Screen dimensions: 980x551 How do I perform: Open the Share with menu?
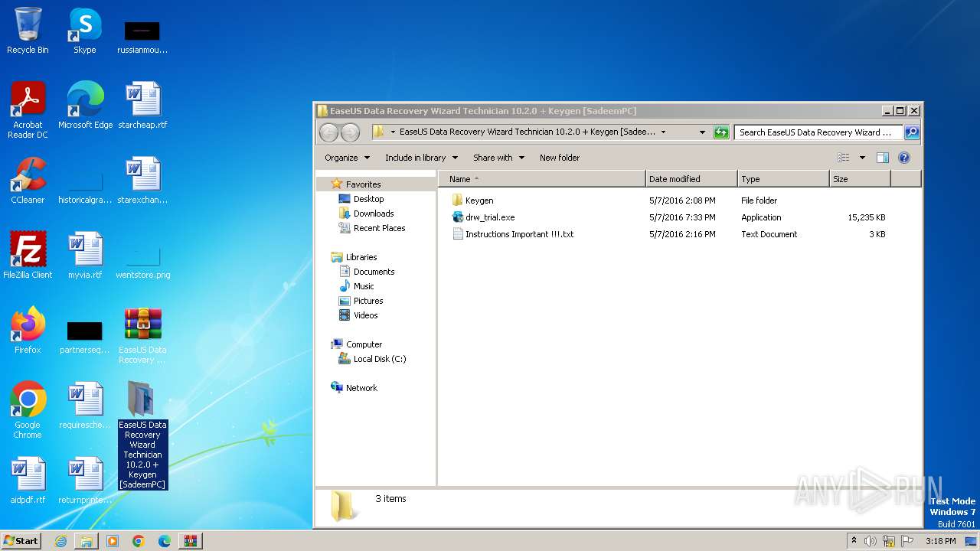tap(498, 158)
